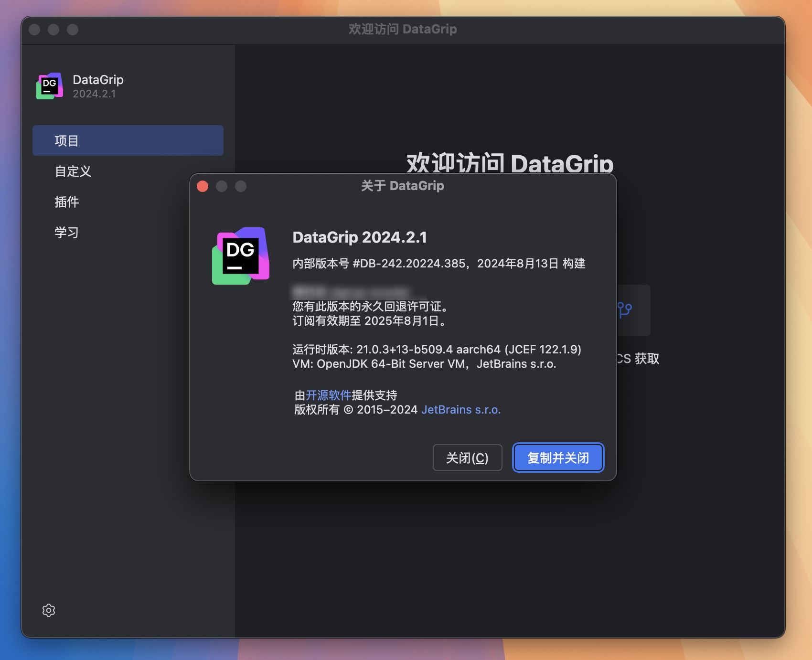Click the DataGrip 2024.2.1 heading in dialog
Screen dimensions: 812x660
coord(360,237)
